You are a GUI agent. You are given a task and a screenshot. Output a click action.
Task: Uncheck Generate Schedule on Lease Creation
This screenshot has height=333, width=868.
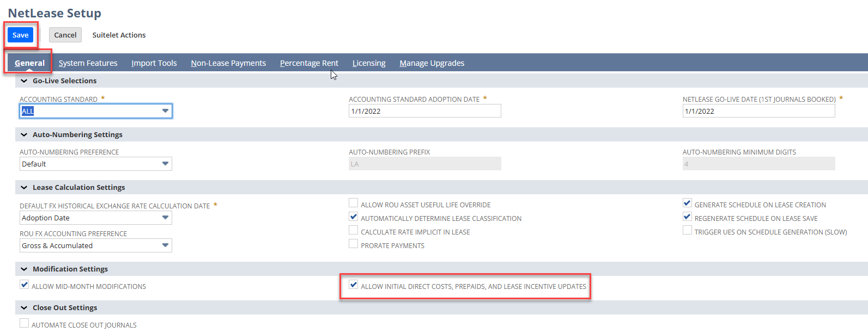tap(688, 203)
